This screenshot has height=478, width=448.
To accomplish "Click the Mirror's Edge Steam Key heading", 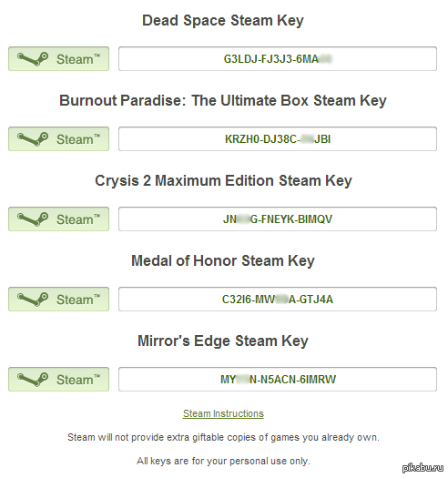I will (x=223, y=341).
